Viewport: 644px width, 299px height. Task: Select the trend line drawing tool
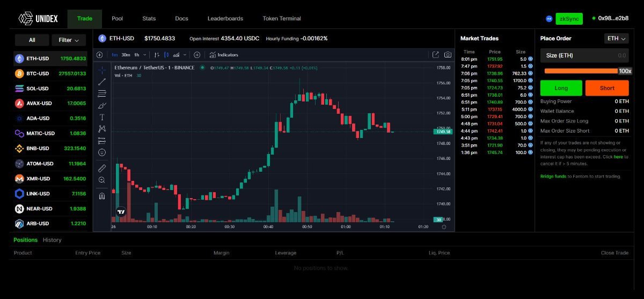pyautogui.click(x=102, y=82)
